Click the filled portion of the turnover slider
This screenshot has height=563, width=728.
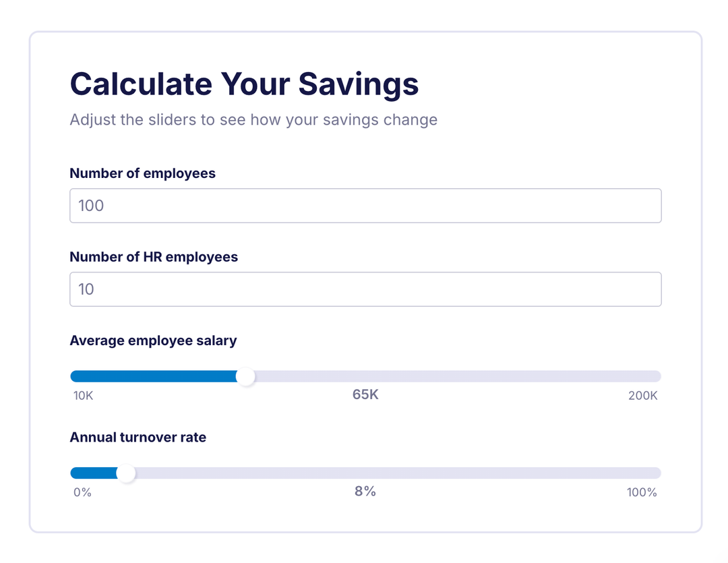[x=98, y=473]
